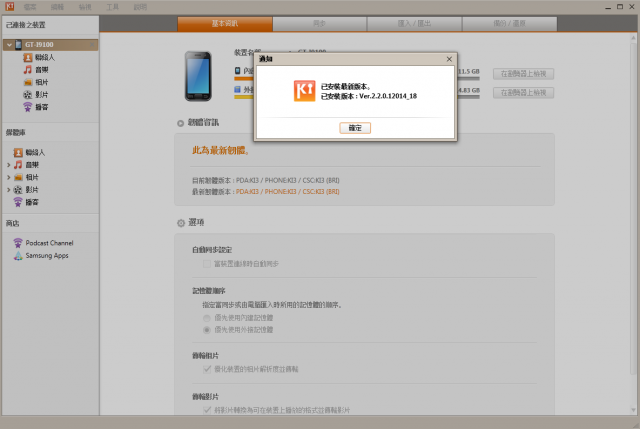This screenshot has width=640, height=429.
Task: Minimize the Kies window
Action: point(608,7)
